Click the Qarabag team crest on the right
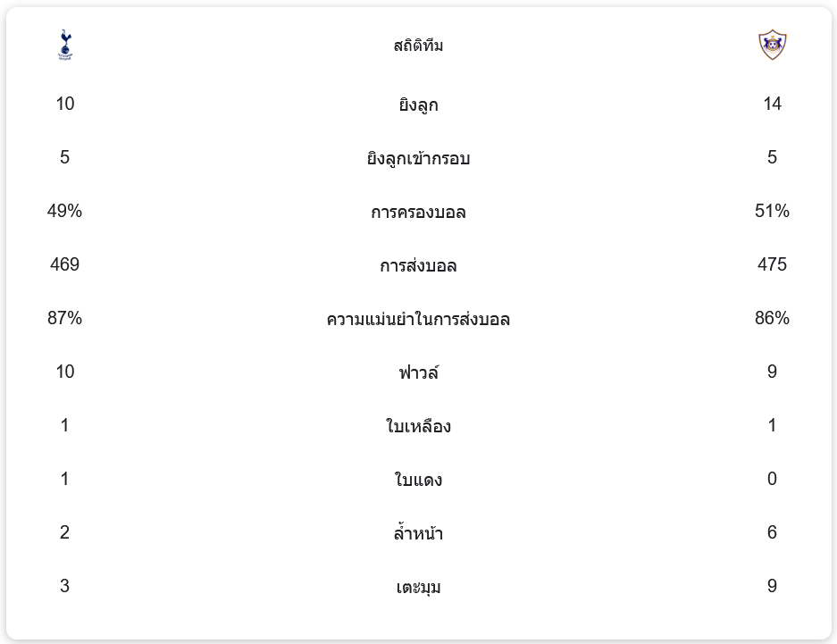Viewport: 837px width, 644px height. click(x=772, y=45)
